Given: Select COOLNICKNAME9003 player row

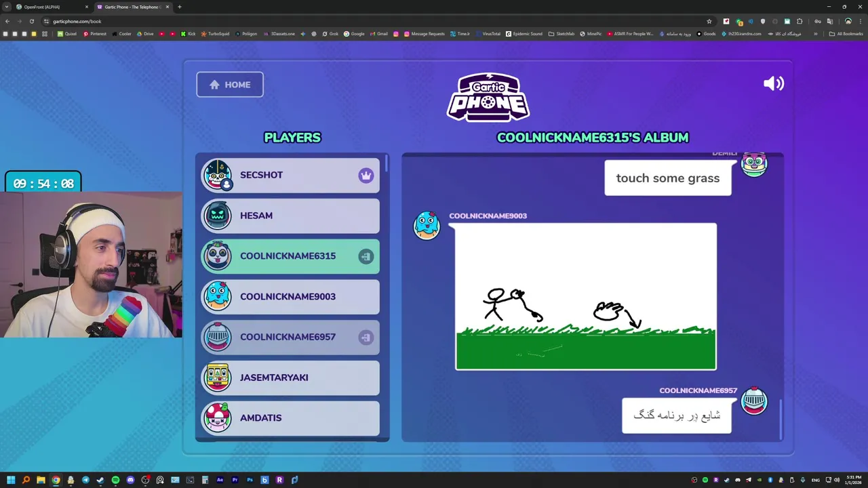Looking at the screenshot, I should pos(290,296).
